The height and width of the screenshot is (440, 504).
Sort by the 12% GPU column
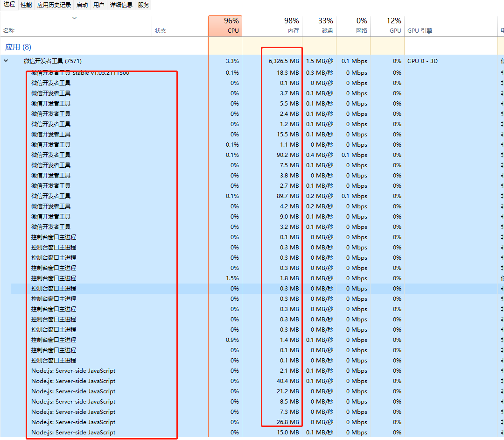click(387, 26)
